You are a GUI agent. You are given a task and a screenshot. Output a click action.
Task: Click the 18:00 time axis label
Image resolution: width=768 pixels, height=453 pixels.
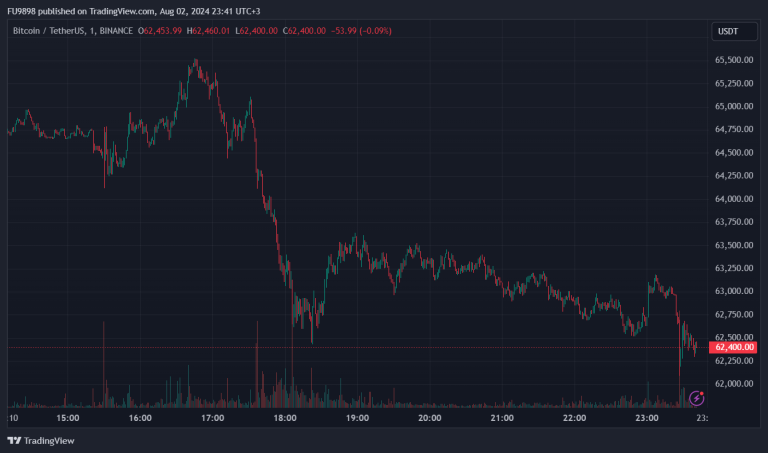tap(285, 418)
